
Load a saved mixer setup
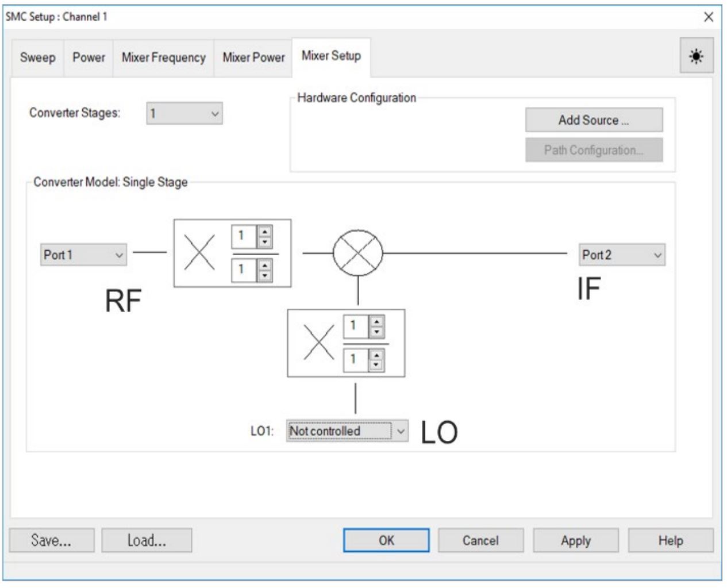tap(145, 541)
